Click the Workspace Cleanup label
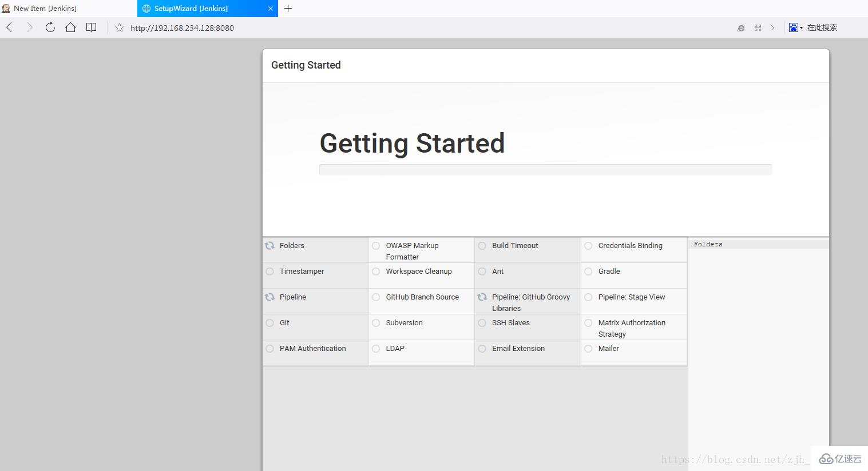The image size is (868, 471). tap(419, 272)
